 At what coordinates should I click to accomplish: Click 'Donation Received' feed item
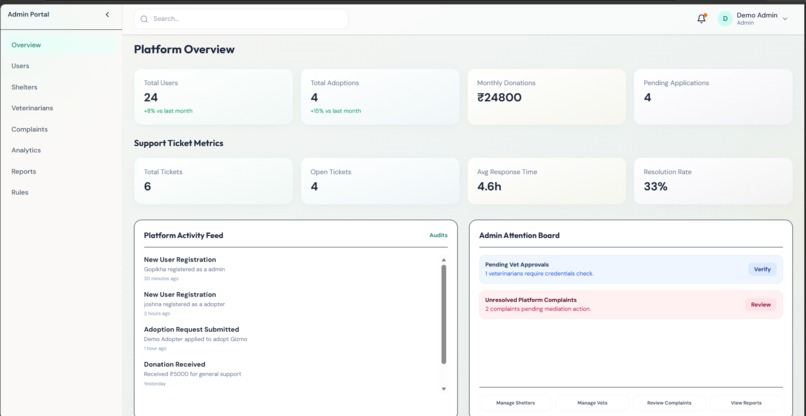(174, 365)
